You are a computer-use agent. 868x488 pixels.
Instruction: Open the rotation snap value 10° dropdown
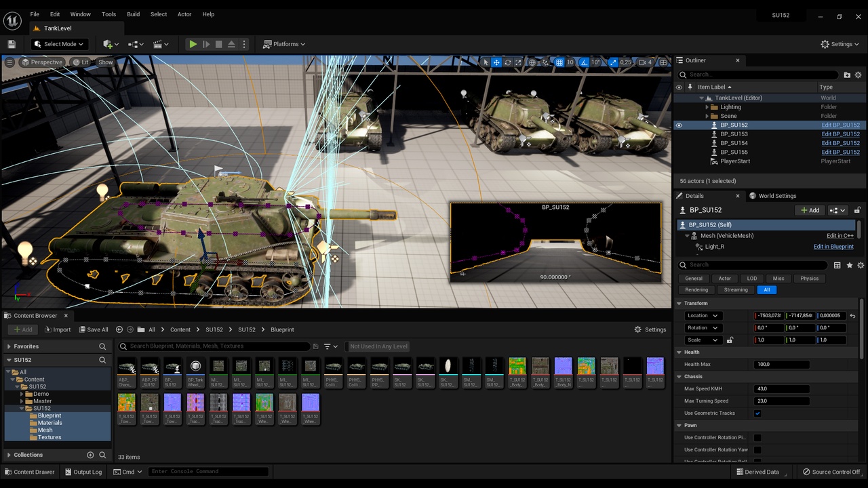(596, 62)
